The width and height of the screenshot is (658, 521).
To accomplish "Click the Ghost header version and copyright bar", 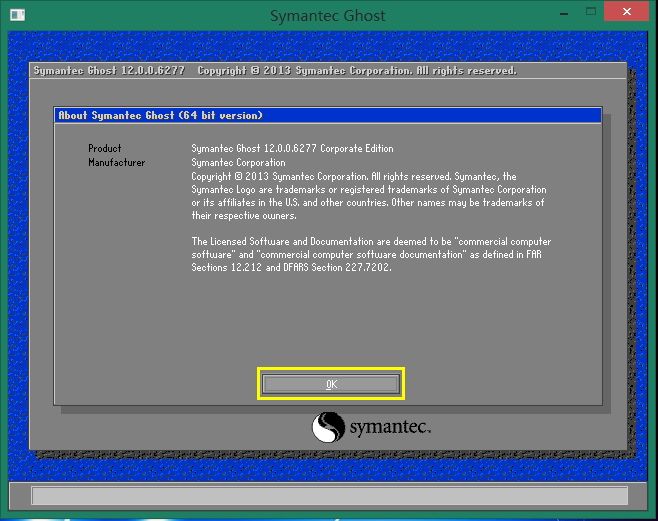I will click(x=328, y=70).
